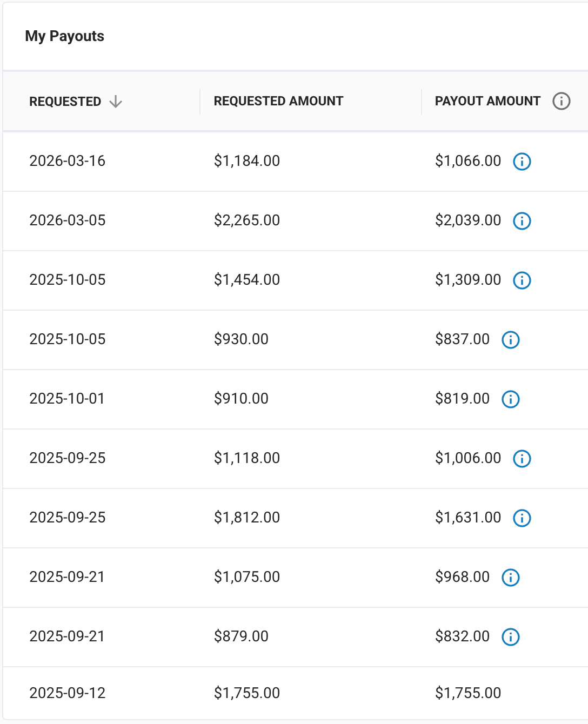588x724 pixels.
Task: Open info icon next to $819.00
Action: (x=510, y=399)
